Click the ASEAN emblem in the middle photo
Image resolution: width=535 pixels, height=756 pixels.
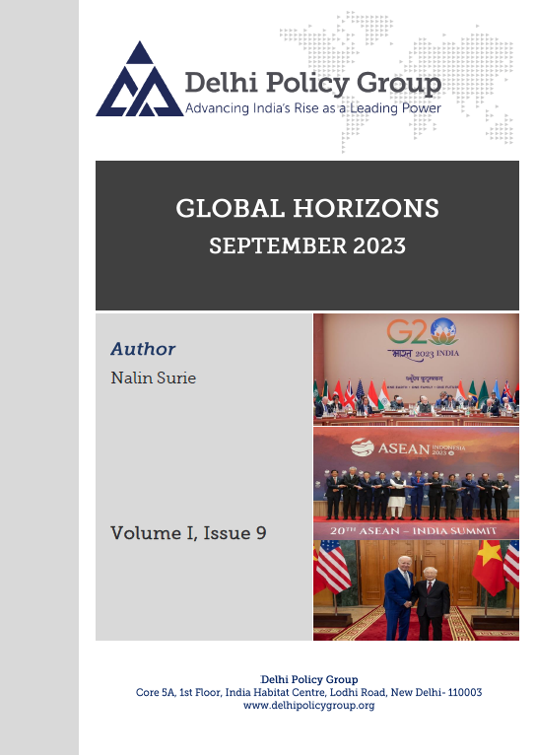[x=362, y=447]
